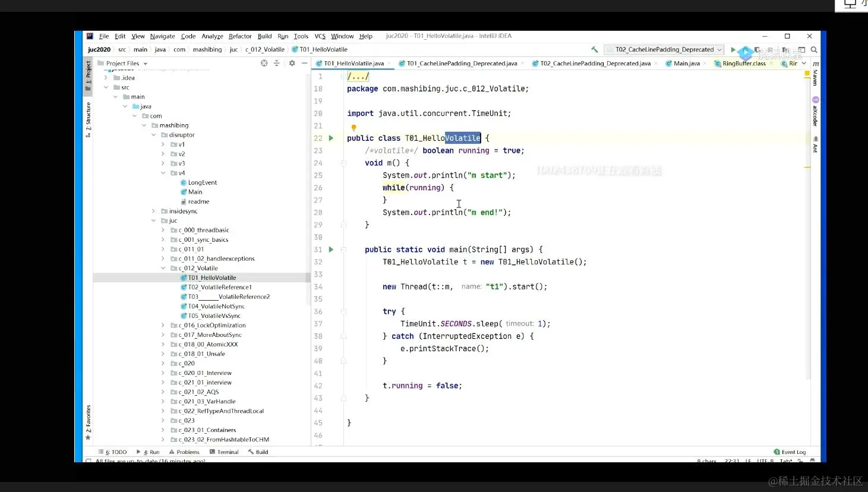This screenshot has width=868, height=492.
Task: Toggle code fold at main method line 31
Action: click(x=343, y=250)
